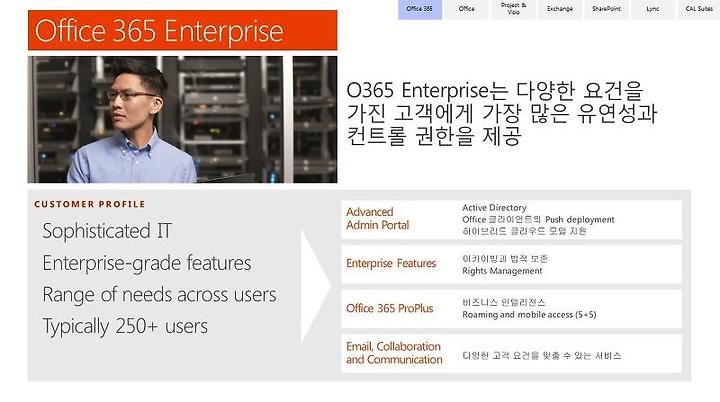720x402 pixels.
Task: Open the SharePoint tab
Action: [x=607, y=9]
